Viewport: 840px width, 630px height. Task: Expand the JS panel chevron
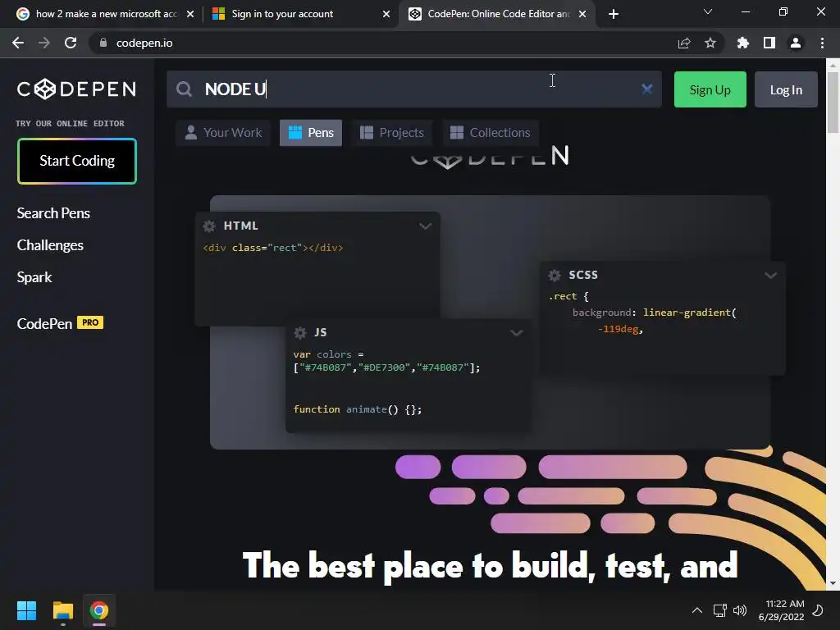point(517,333)
